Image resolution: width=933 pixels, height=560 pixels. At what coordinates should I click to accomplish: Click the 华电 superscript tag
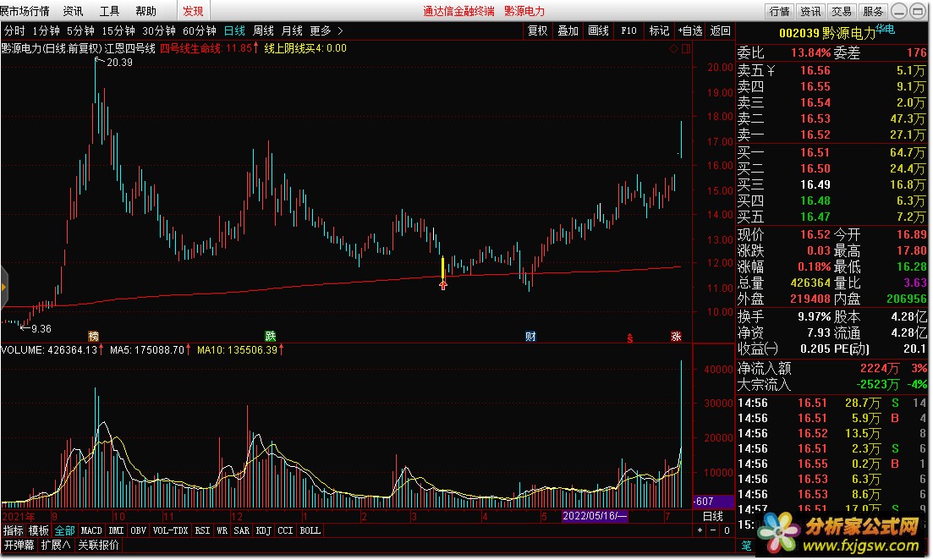(886, 29)
